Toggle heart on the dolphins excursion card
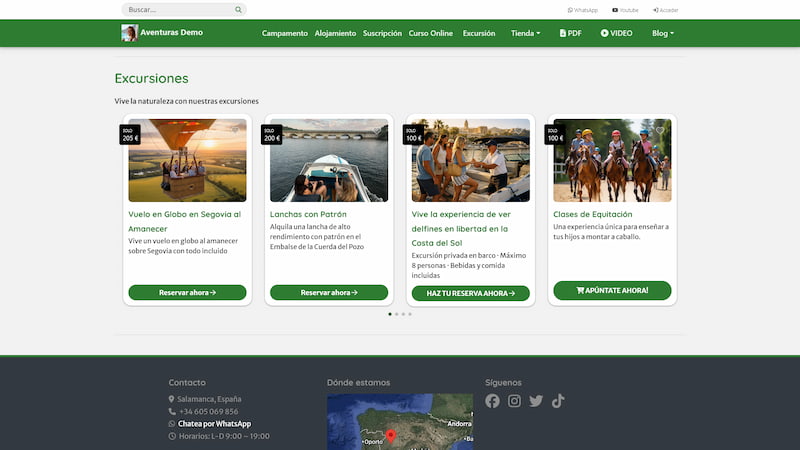Screen dimensions: 800x450 point(519,130)
